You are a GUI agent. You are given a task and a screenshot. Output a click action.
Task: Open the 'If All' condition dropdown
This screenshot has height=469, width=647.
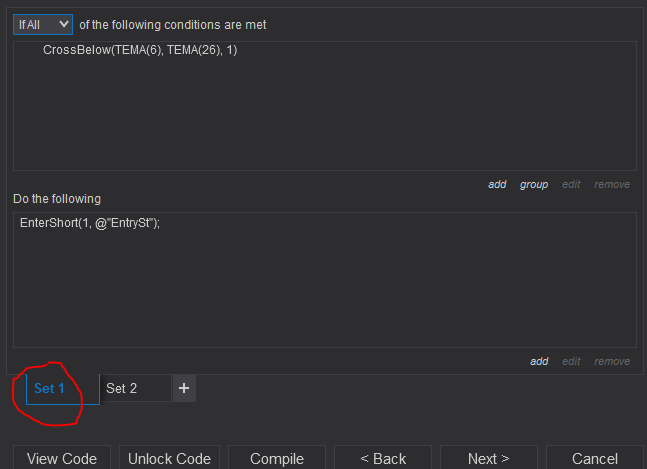43,24
